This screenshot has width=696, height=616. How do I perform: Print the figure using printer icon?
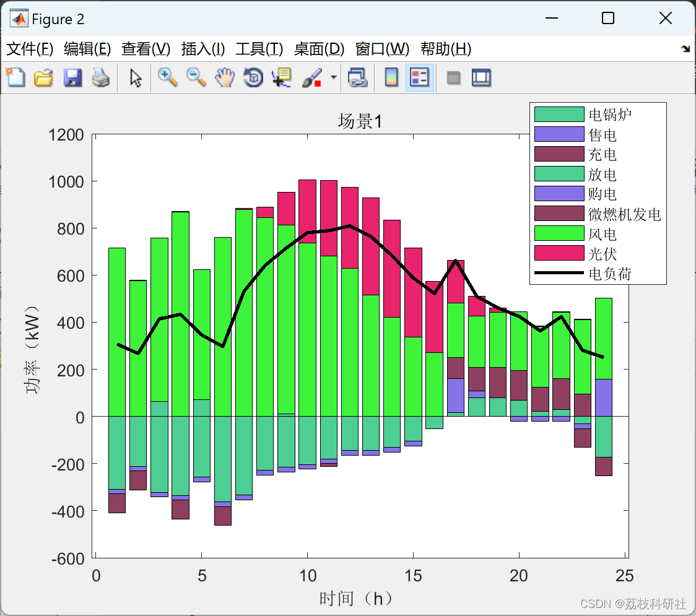(101, 77)
